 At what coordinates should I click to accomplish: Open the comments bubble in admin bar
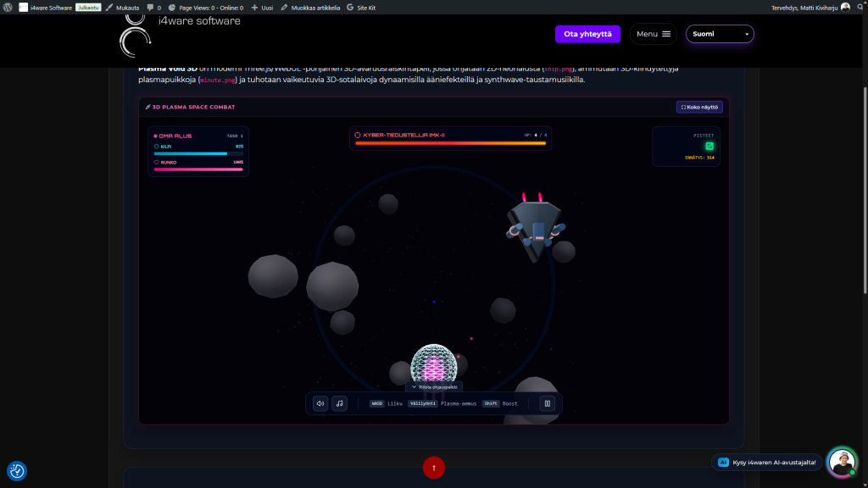pos(154,8)
